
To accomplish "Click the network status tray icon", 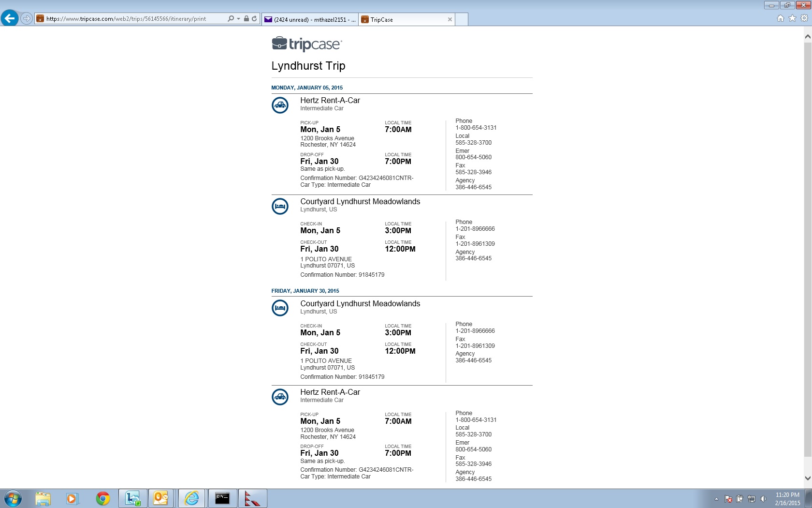I will click(x=752, y=499).
